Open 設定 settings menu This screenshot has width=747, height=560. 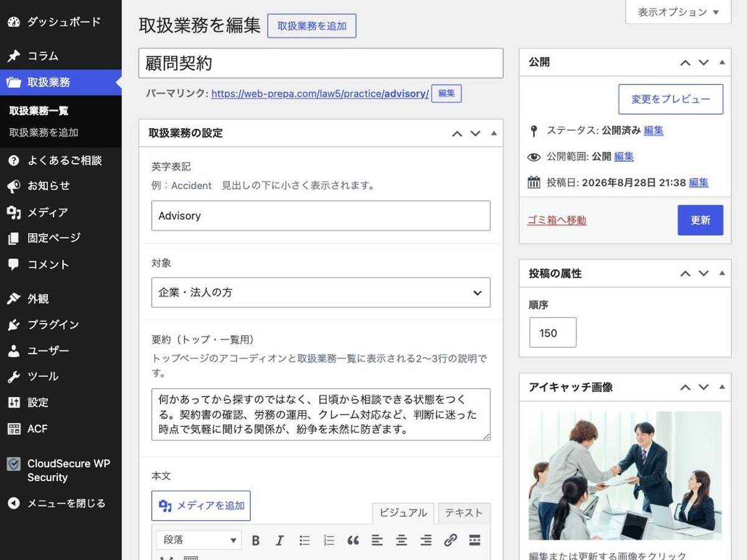(x=61, y=403)
